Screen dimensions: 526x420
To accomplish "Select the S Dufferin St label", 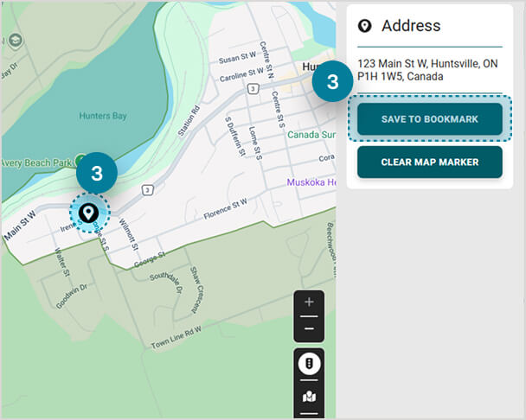I will click(x=235, y=137).
